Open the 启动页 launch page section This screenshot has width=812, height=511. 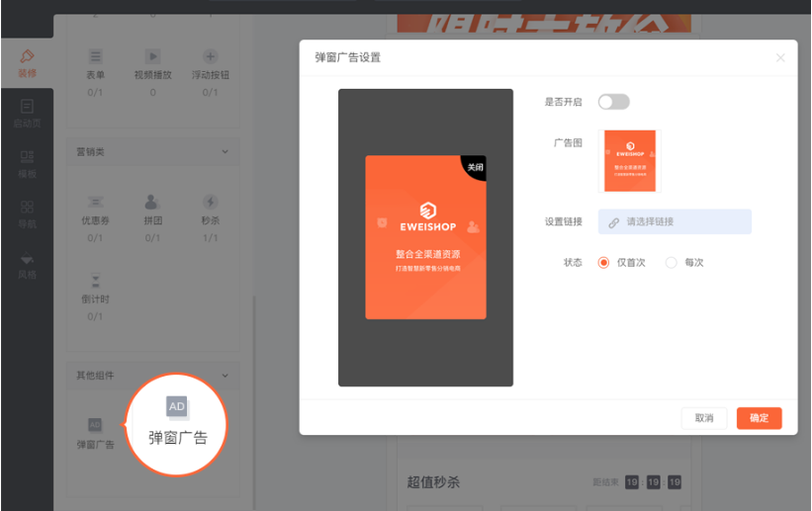[27, 113]
